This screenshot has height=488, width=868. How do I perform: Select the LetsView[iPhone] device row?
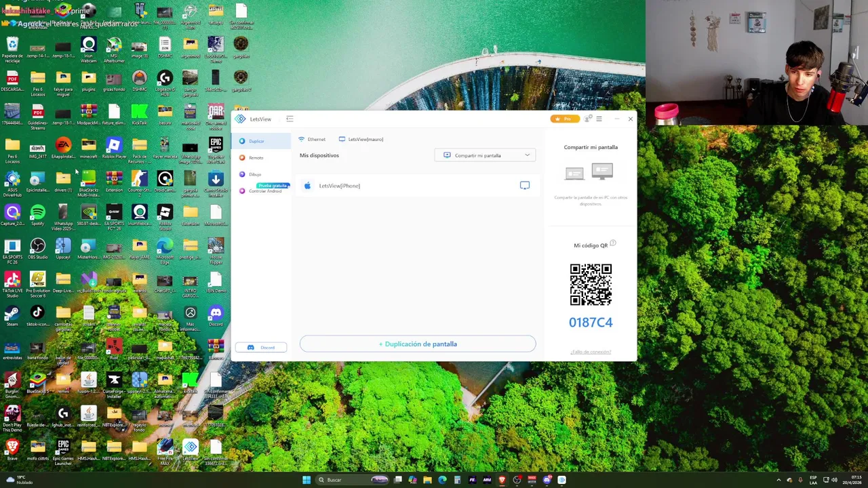(417, 186)
